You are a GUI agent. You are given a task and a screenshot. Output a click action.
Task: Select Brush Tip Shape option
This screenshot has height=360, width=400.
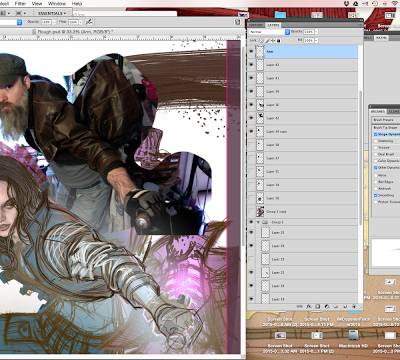(x=385, y=128)
